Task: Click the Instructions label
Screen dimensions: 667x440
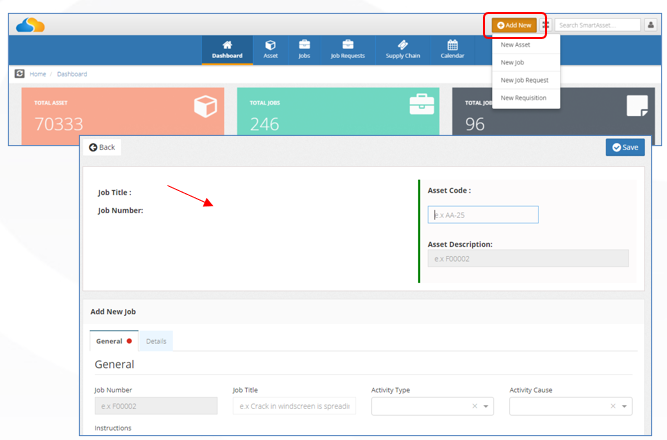Action: (x=113, y=428)
